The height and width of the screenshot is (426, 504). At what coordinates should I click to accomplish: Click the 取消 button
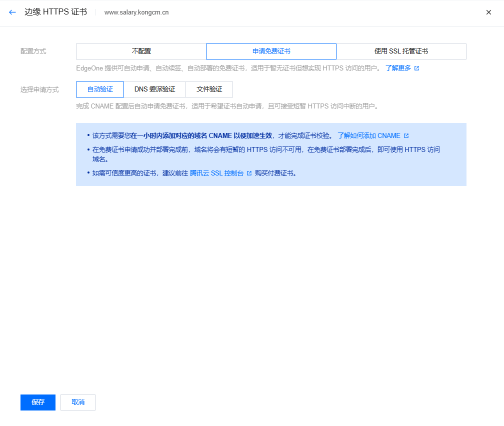tap(77, 402)
